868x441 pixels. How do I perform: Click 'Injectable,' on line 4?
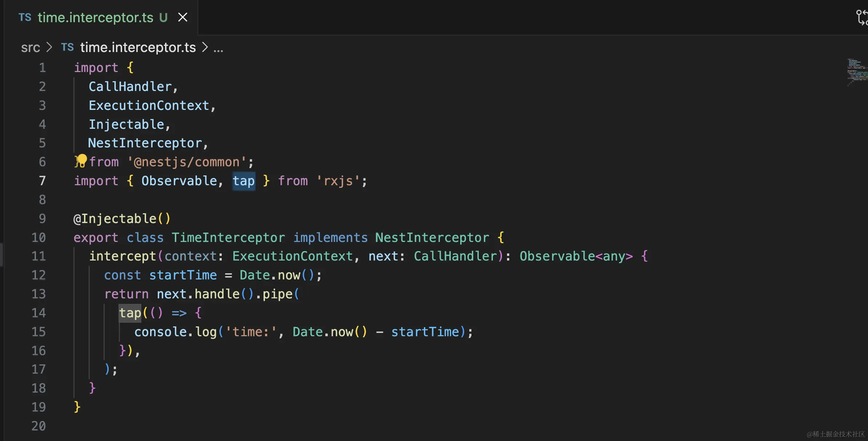(x=130, y=124)
